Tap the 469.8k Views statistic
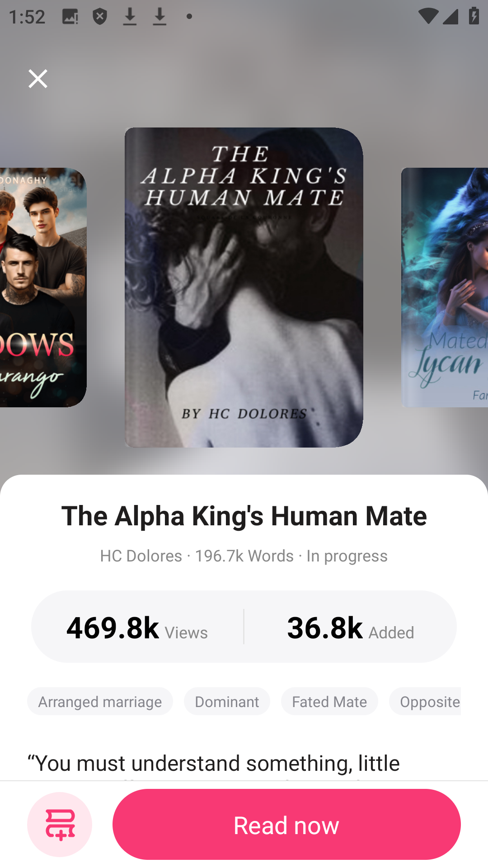The height and width of the screenshot is (868, 488). (137, 627)
